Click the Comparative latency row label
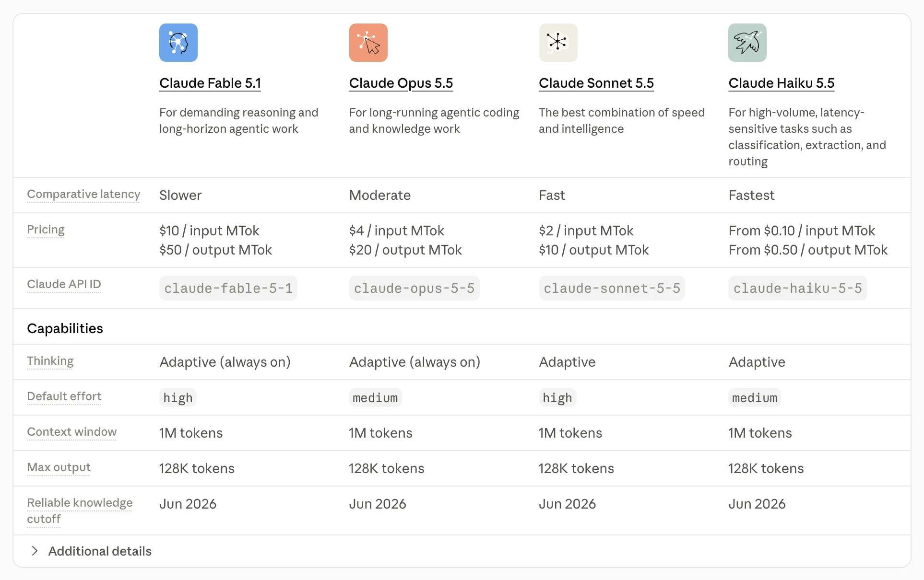Image resolution: width=924 pixels, height=580 pixels. (x=83, y=194)
